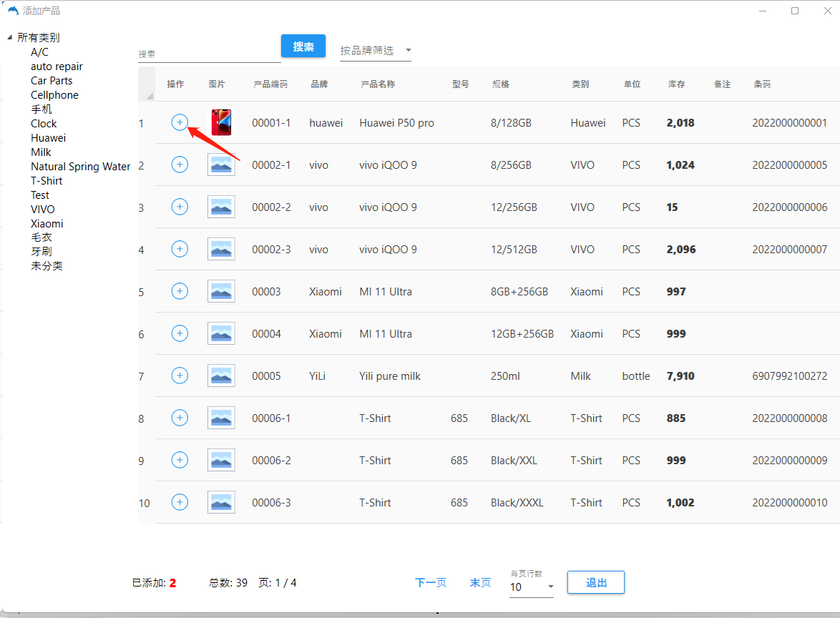The width and height of the screenshot is (840, 618).
Task: Select the 未分类 category
Action: click(x=47, y=265)
